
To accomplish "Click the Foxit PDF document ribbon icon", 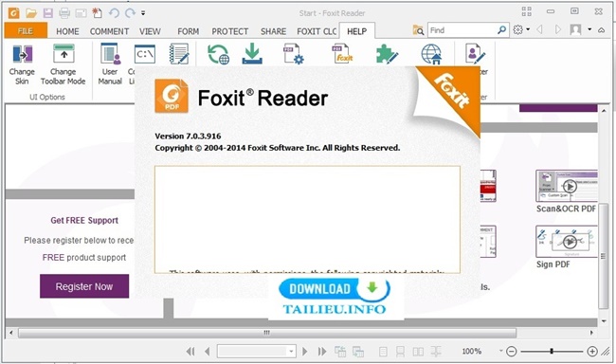I will [x=342, y=54].
